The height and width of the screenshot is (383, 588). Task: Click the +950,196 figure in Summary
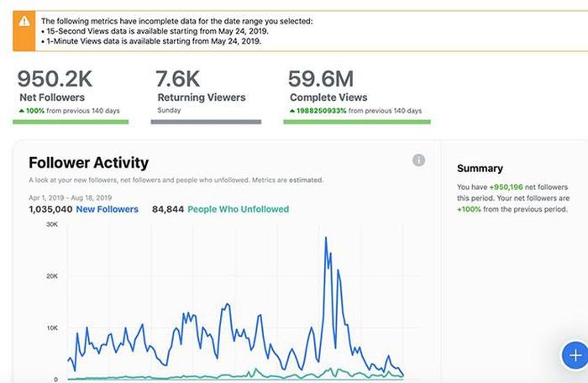[507, 186]
